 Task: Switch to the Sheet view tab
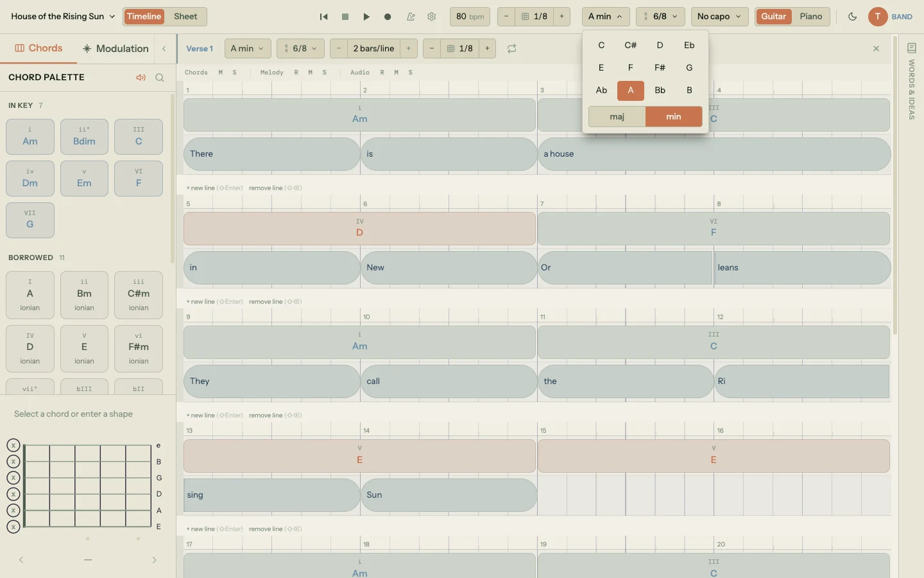[185, 17]
